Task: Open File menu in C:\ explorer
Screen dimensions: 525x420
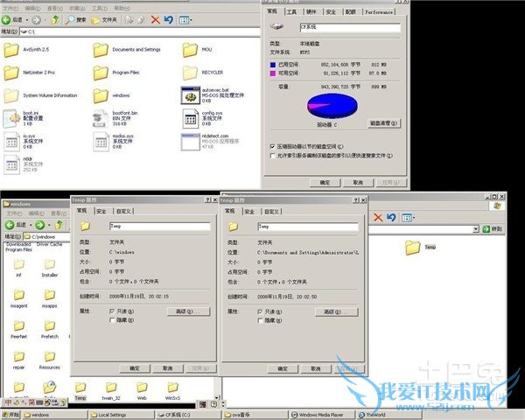Action: pos(10,8)
